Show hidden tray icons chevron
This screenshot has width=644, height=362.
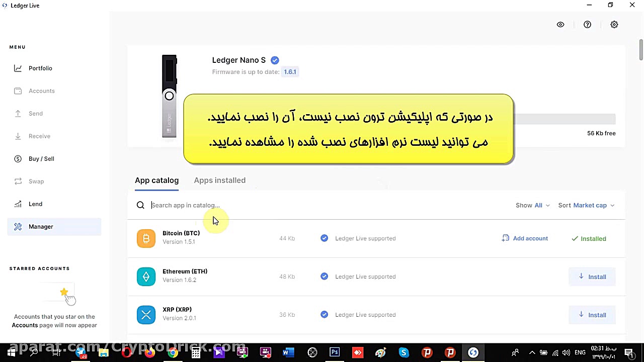[x=532, y=353]
